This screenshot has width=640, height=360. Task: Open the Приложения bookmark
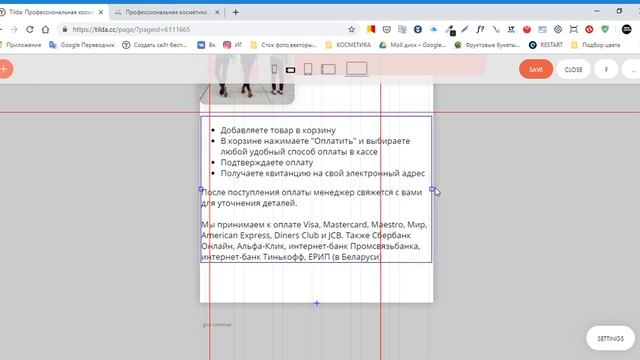click(x=20, y=45)
